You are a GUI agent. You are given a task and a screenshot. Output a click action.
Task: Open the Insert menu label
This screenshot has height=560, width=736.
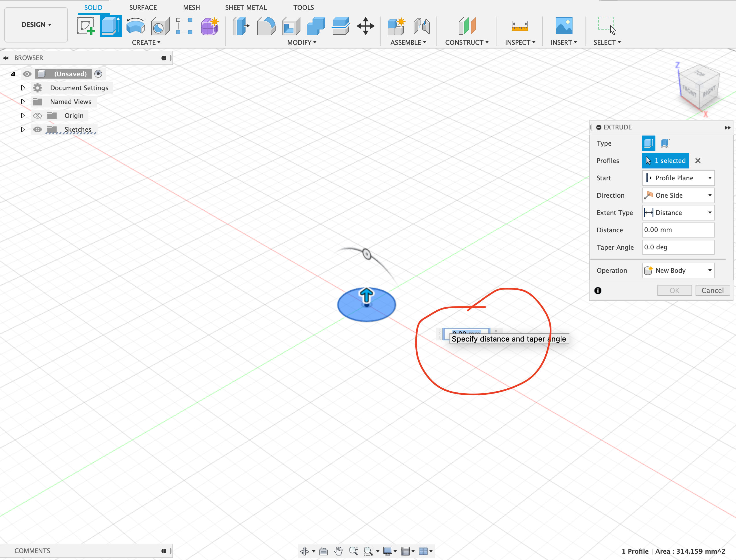click(564, 42)
